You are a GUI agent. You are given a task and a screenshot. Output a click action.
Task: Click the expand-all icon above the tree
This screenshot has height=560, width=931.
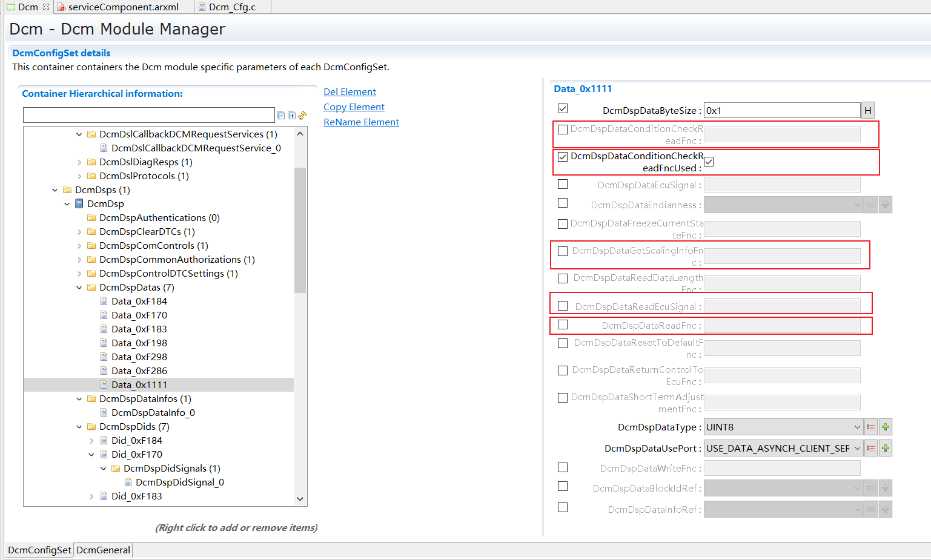pos(291,115)
